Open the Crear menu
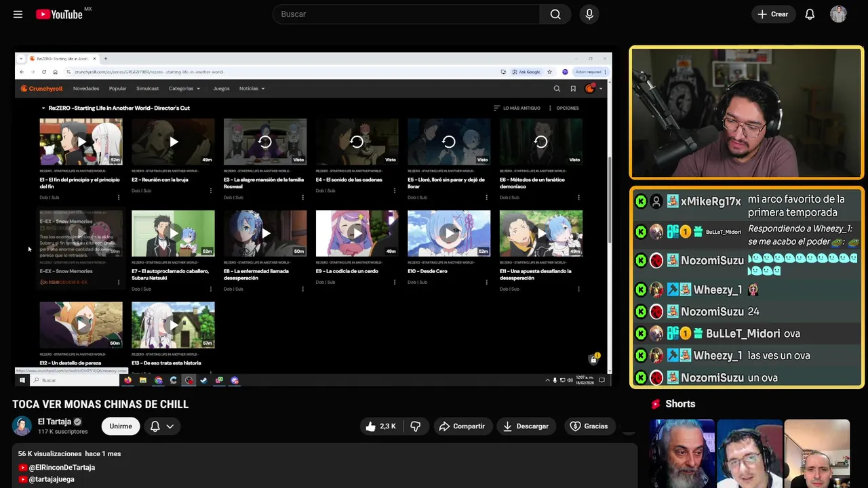The image size is (868, 488). coord(773,14)
